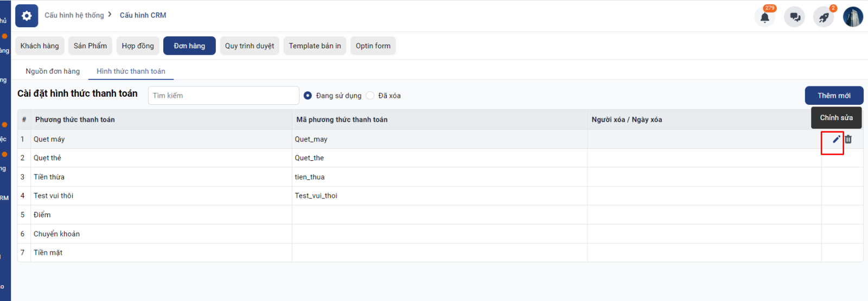The width and height of the screenshot is (868, 301).
Task: Delete Quet máy with trash icon
Action: click(848, 139)
